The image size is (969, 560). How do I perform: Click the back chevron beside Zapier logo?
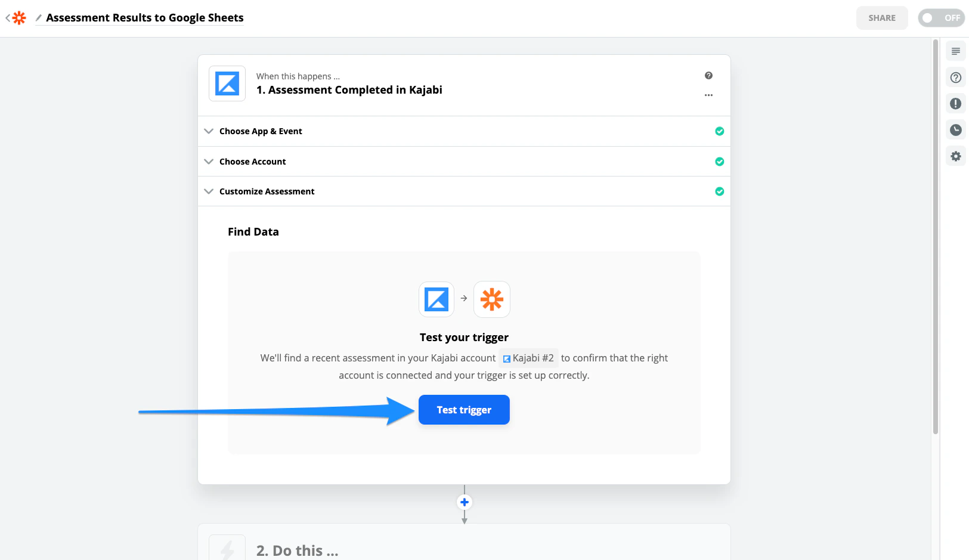point(8,18)
